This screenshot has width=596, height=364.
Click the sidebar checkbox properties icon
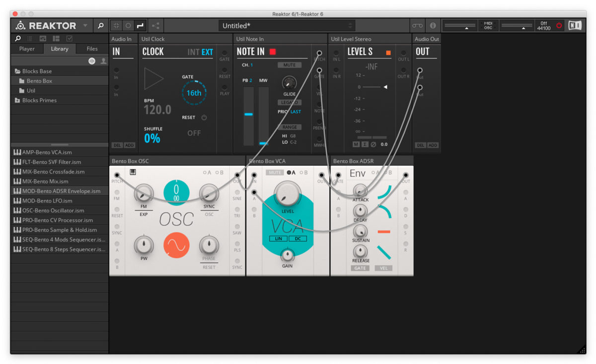69,38
